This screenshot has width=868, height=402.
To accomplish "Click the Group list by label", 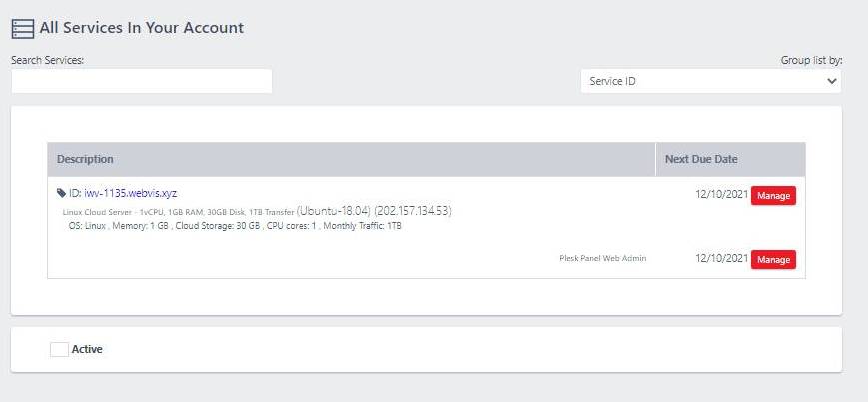I will 811,60.
